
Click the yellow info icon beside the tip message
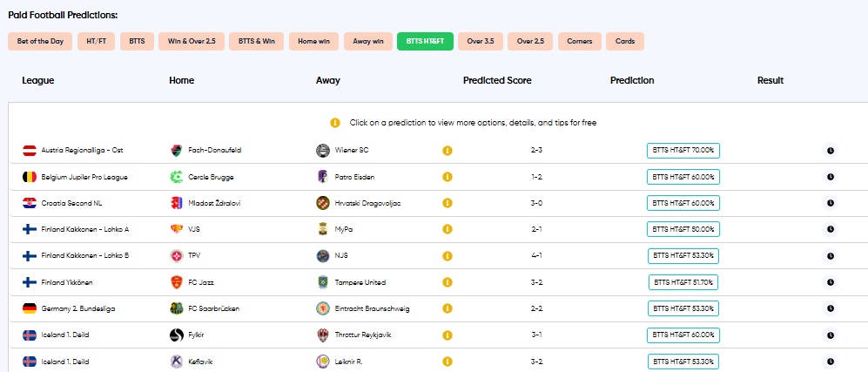(x=335, y=123)
